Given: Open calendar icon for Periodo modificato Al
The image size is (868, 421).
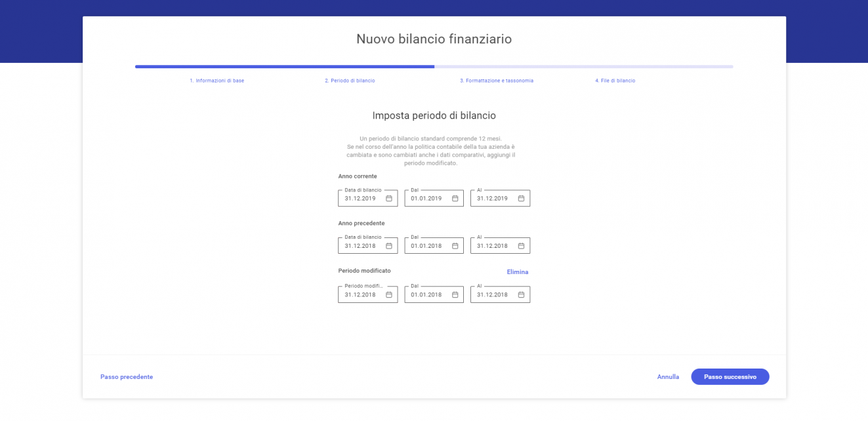Looking at the screenshot, I should [521, 295].
